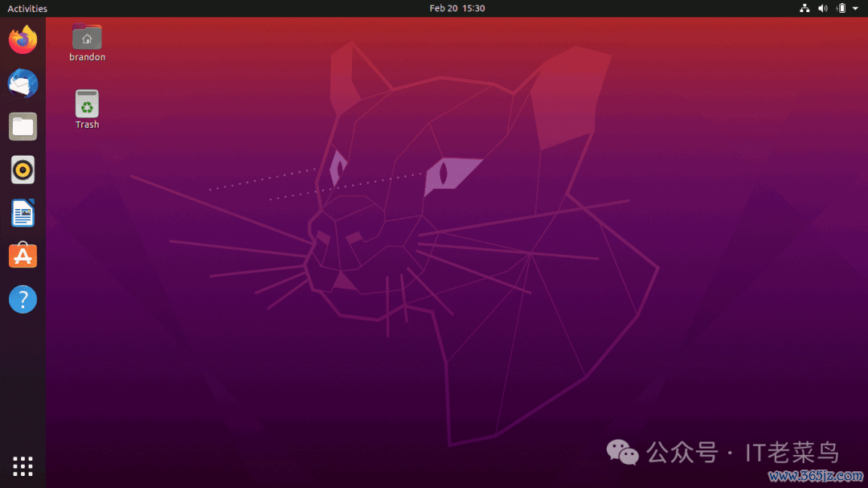868x488 pixels.
Task: Click the Trash label text
Action: 88,125
